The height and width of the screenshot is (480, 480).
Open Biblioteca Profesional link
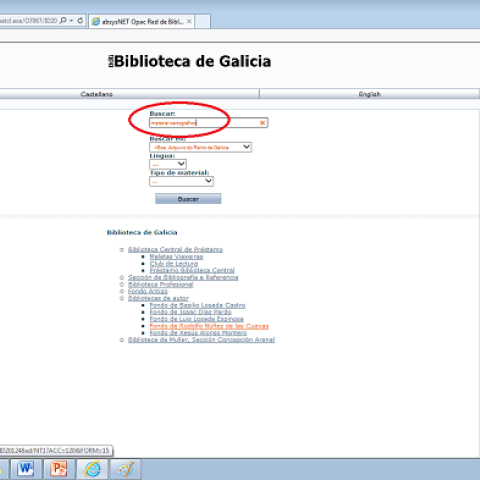(x=161, y=284)
